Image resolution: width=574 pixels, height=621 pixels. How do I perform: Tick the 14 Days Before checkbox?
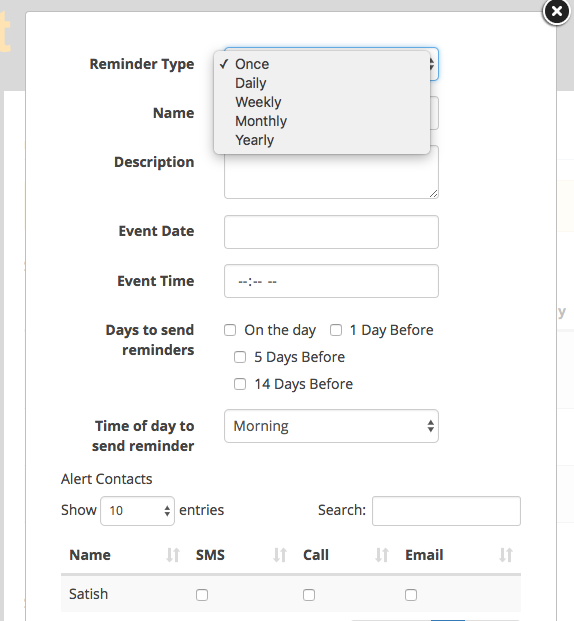(x=240, y=384)
